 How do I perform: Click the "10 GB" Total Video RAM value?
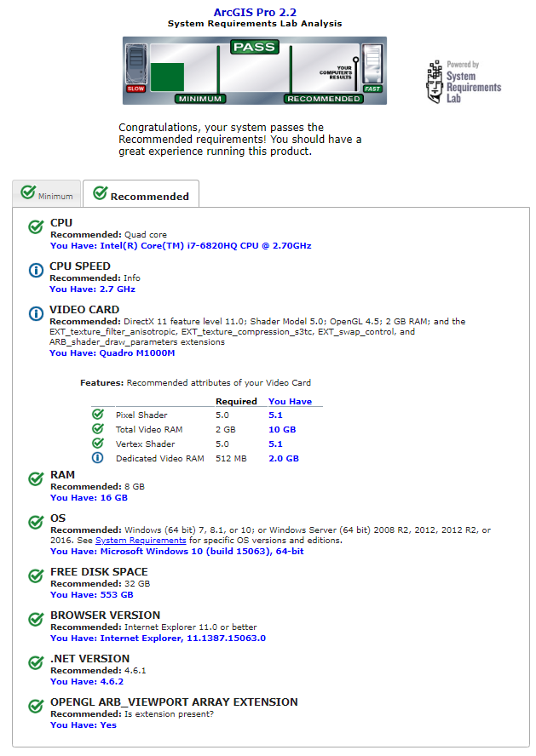[282, 430]
